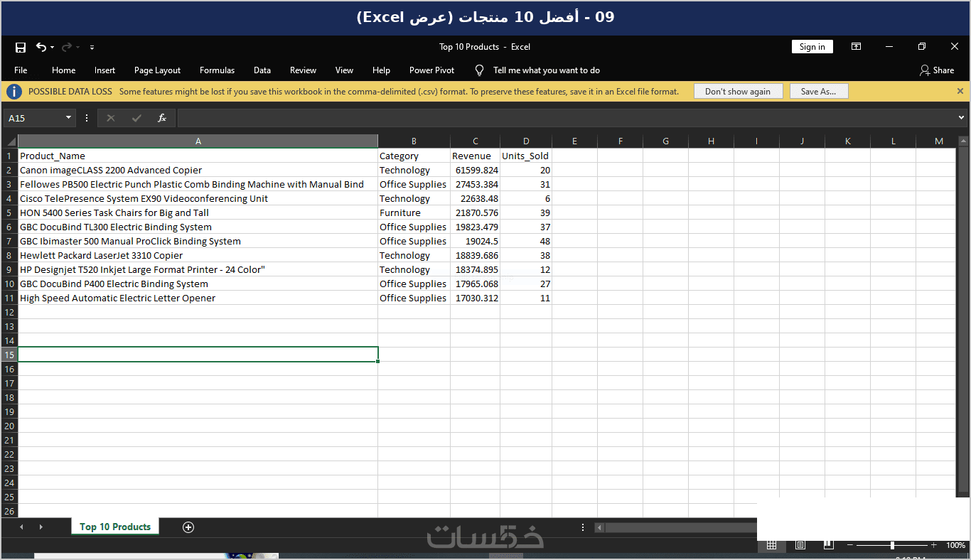Select row 12 by its row header
The image size is (971, 560).
tap(10, 312)
